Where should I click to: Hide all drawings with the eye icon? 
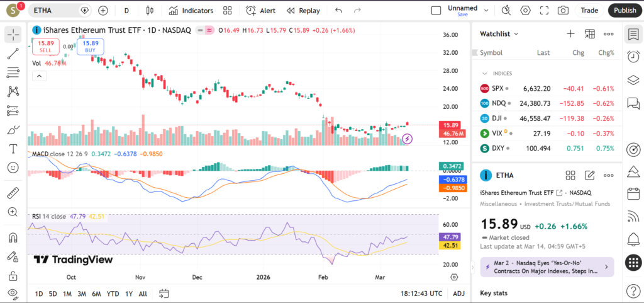click(13, 294)
